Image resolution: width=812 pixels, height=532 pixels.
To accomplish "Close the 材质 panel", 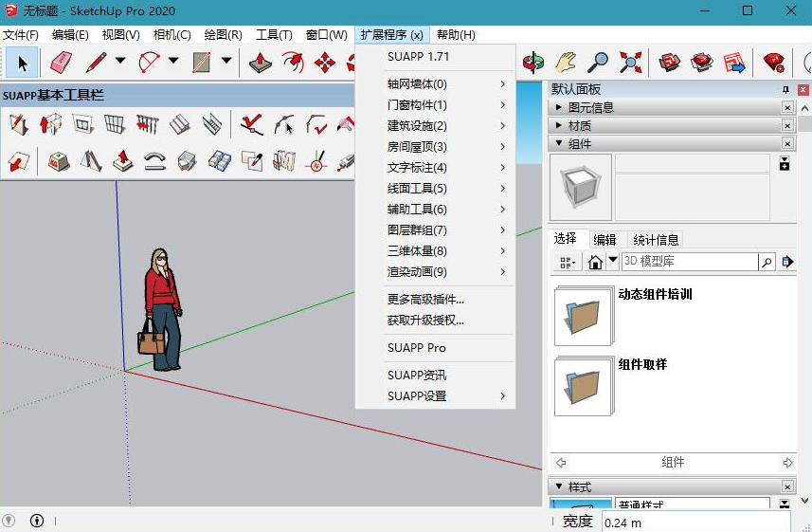I will pyautogui.click(x=787, y=125).
